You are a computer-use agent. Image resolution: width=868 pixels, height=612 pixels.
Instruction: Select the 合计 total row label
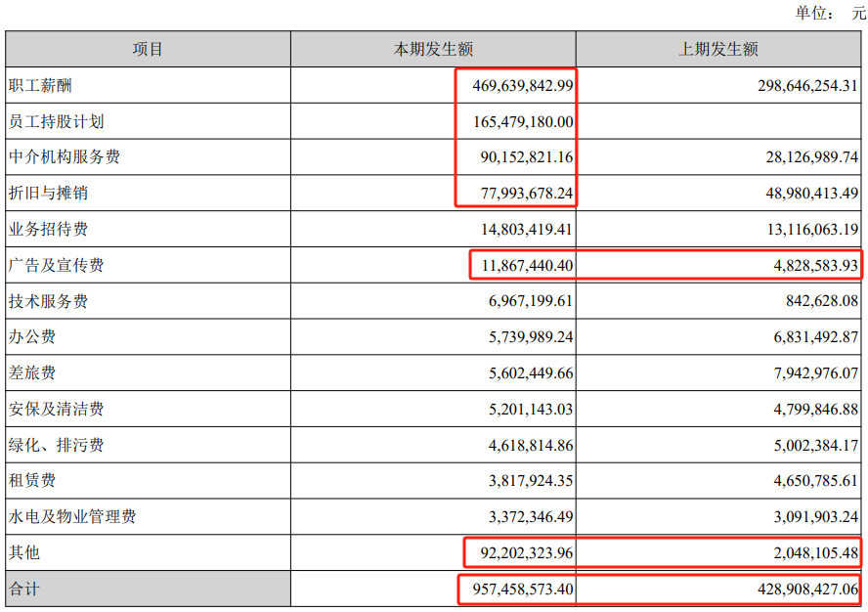24,589
